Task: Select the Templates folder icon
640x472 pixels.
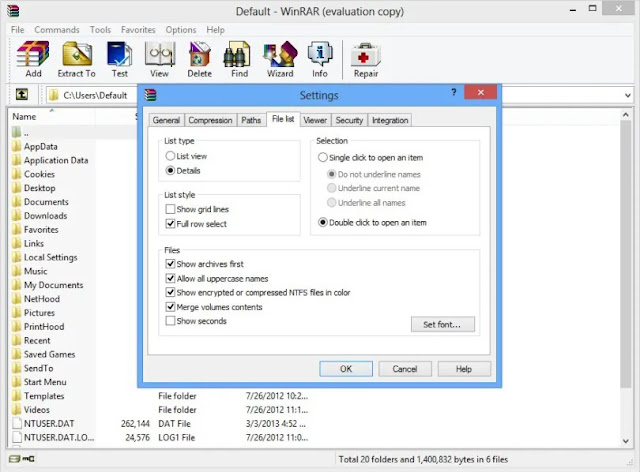Action: point(16,396)
